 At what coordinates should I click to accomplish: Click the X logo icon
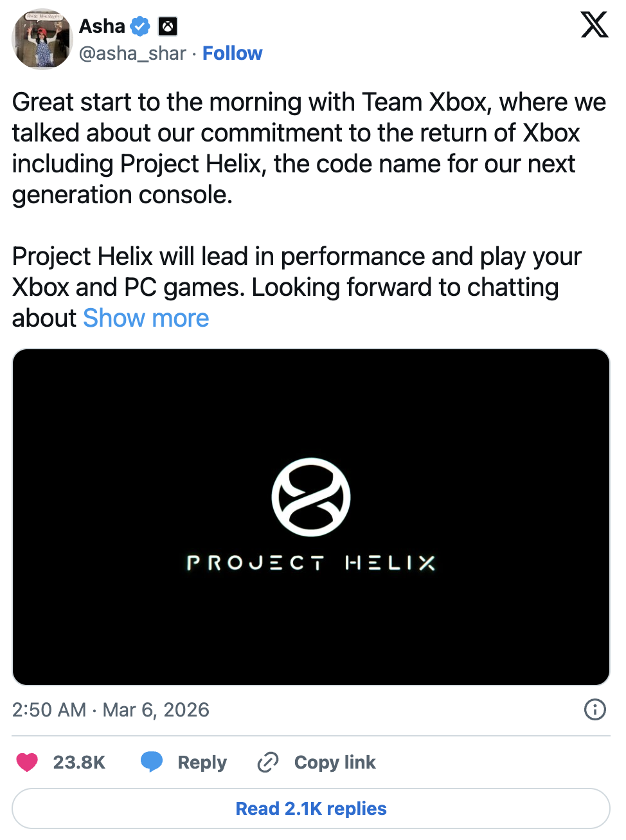click(x=594, y=25)
